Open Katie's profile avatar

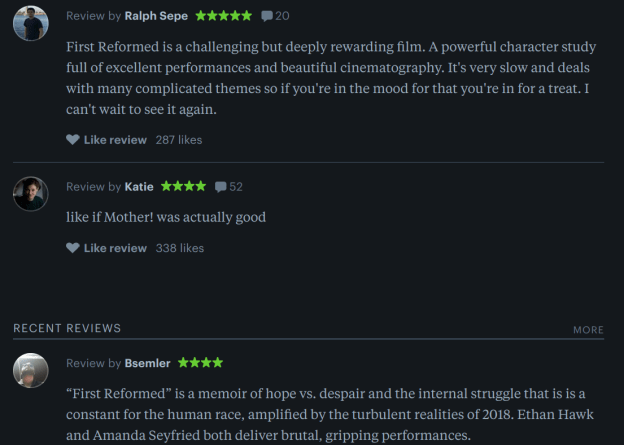click(x=31, y=194)
